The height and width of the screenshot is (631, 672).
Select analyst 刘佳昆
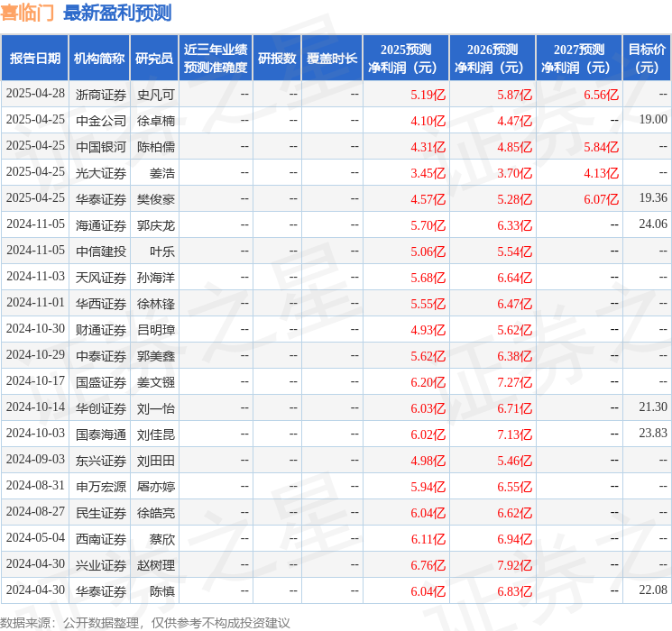[x=156, y=434]
